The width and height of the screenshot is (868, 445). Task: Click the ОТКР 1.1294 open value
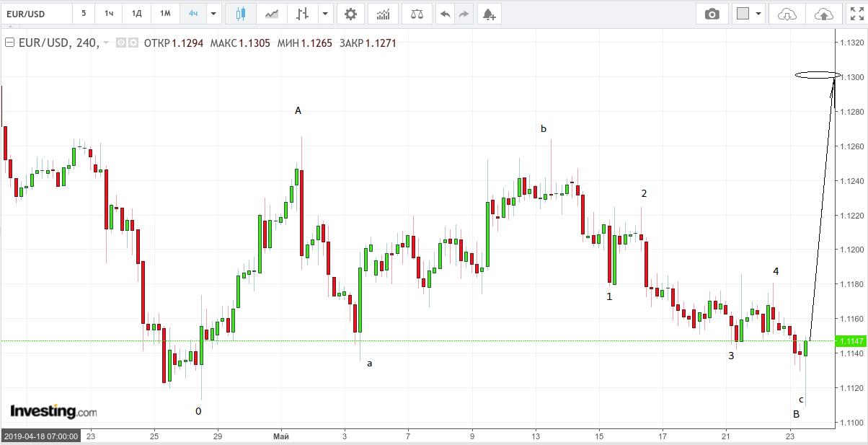point(173,43)
